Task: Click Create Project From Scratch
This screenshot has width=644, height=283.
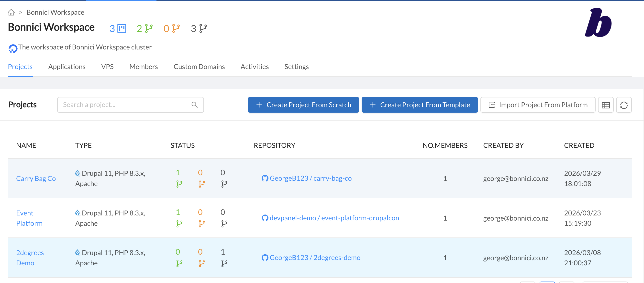Action: (x=303, y=105)
